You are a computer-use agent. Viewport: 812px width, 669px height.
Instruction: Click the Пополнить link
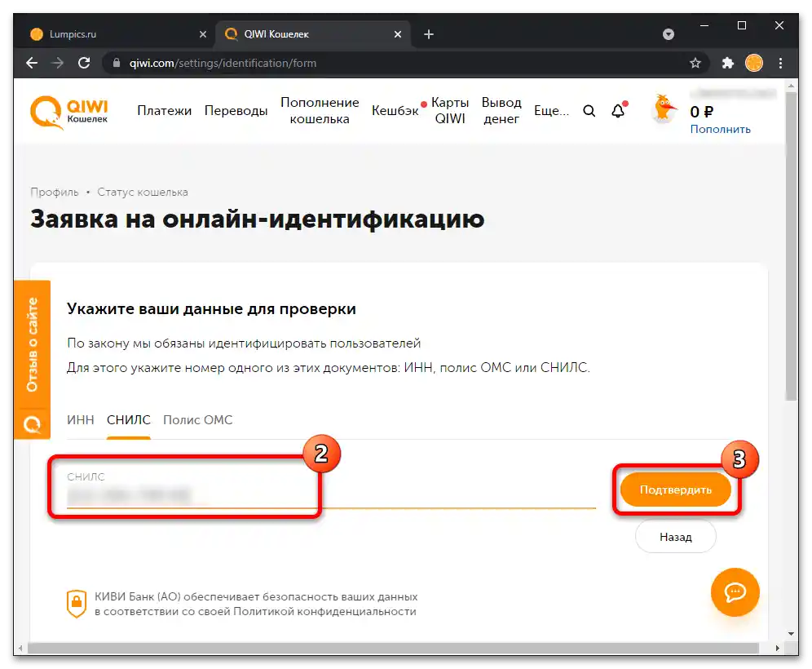(721, 129)
